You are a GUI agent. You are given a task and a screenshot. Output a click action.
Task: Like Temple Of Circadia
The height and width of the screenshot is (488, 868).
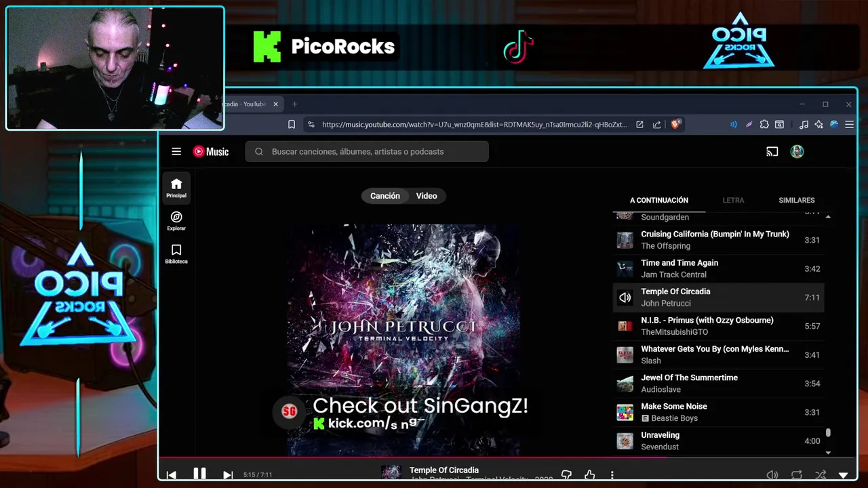[589, 475]
